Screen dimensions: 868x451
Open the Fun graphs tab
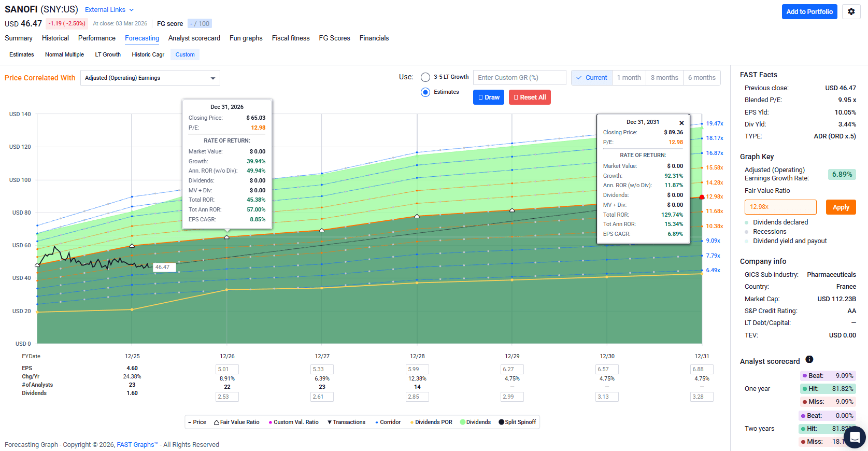tap(246, 38)
